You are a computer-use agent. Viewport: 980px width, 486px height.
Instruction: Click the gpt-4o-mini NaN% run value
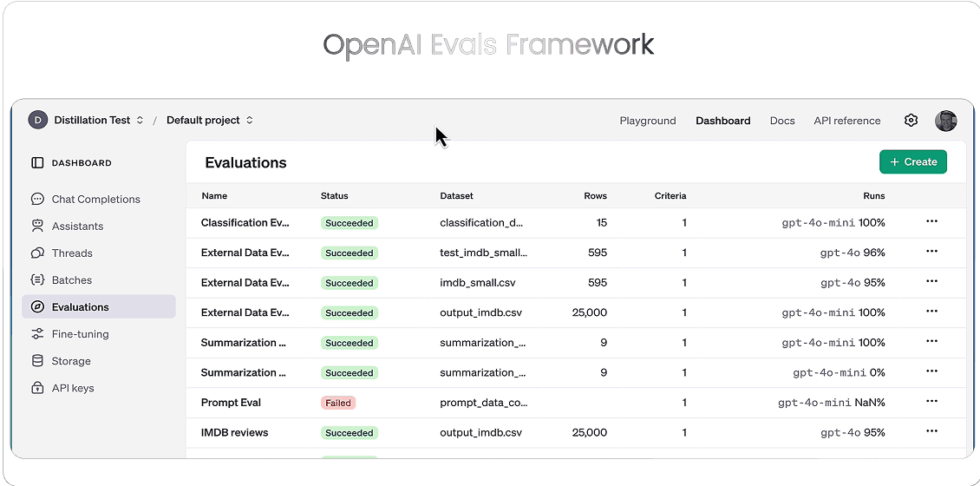pyautogui.click(x=831, y=403)
